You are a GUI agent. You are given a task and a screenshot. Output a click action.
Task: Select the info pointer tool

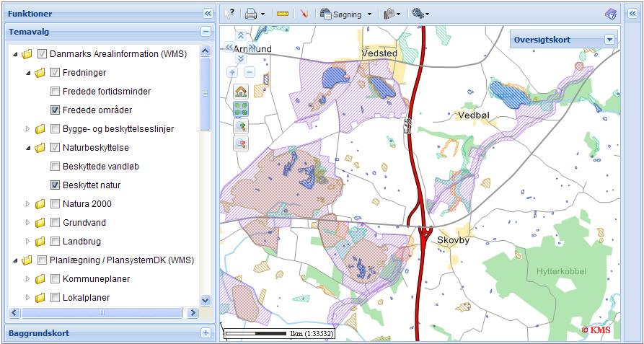(229, 14)
